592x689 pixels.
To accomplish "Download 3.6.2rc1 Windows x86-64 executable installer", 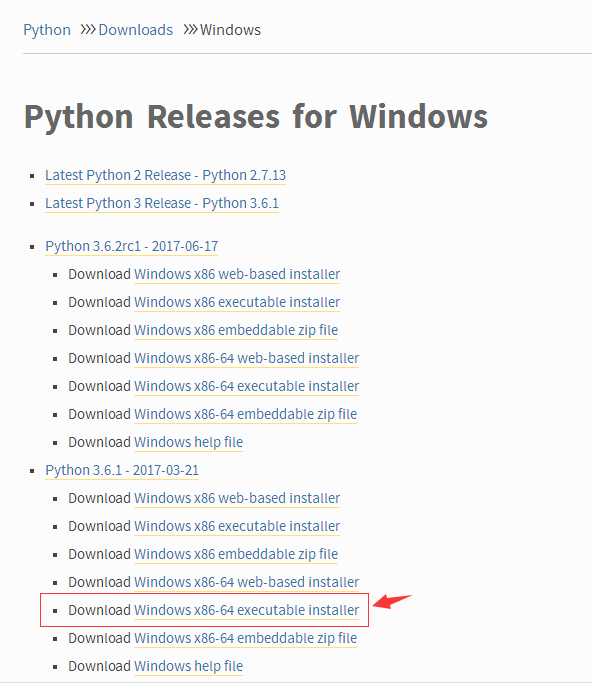I will 247,386.
